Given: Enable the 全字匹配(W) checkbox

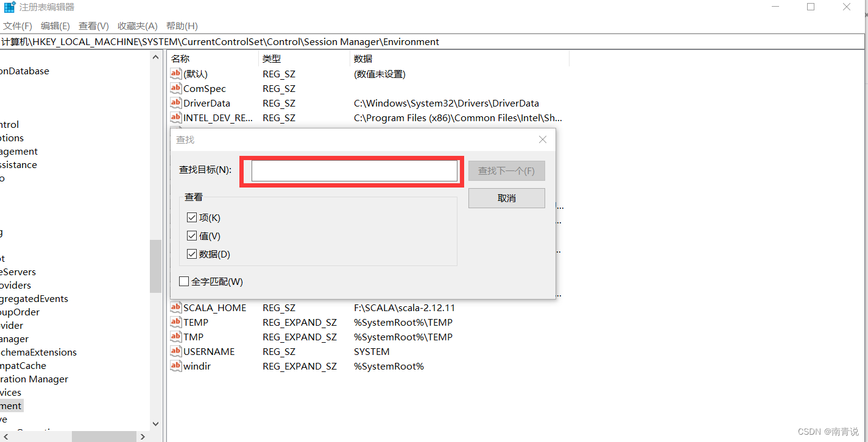Looking at the screenshot, I should 184,281.
